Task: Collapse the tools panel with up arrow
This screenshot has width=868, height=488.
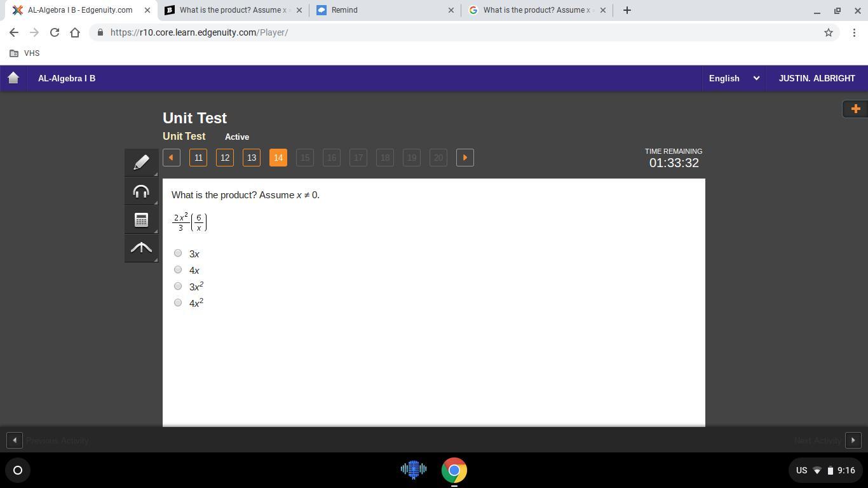Action: [x=141, y=248]
